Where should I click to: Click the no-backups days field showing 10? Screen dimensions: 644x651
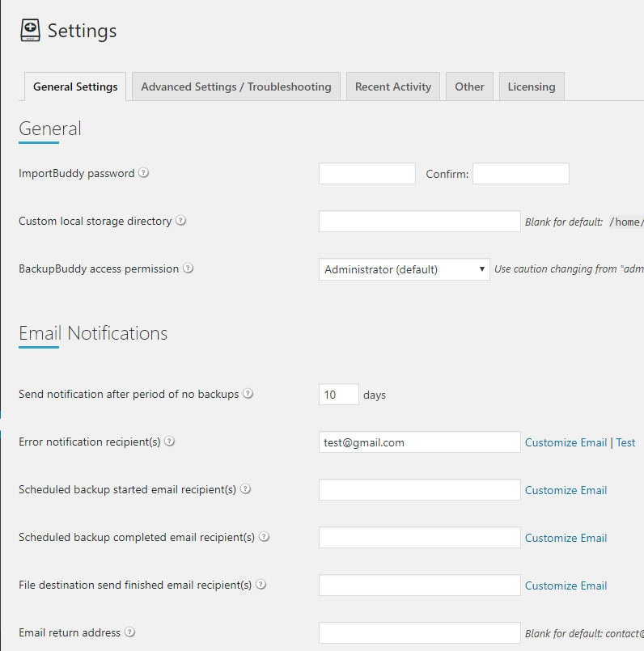pos(339,395)
